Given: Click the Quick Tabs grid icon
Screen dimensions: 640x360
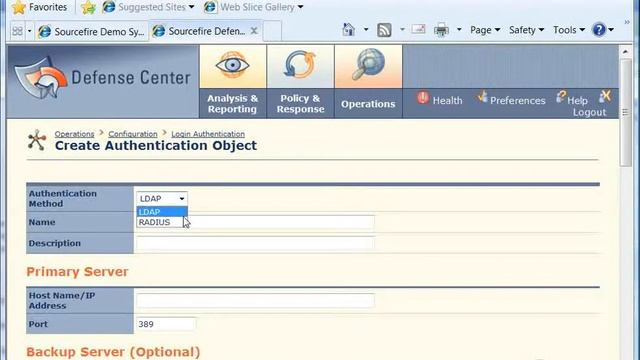Looking at the screenshot, I should point(18,31).
